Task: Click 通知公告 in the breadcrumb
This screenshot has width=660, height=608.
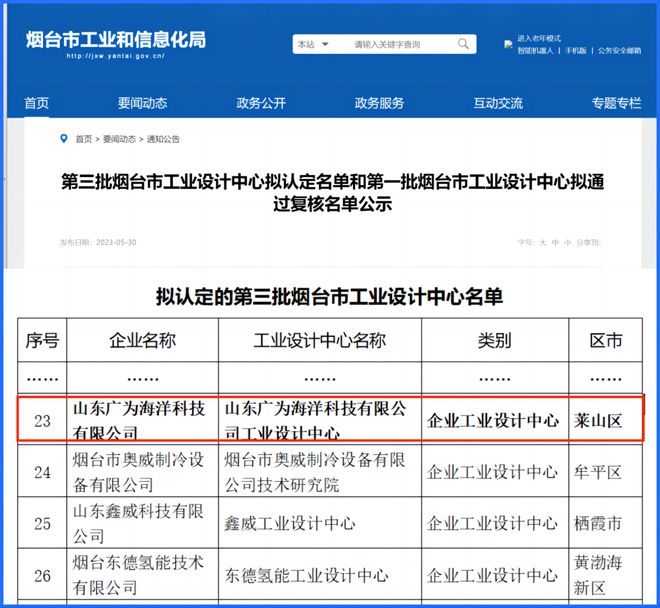Action: (163, 139)
